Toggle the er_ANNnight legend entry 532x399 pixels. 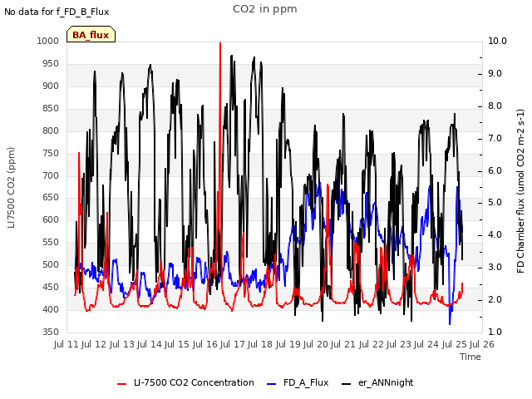click(x=377, y=382)
